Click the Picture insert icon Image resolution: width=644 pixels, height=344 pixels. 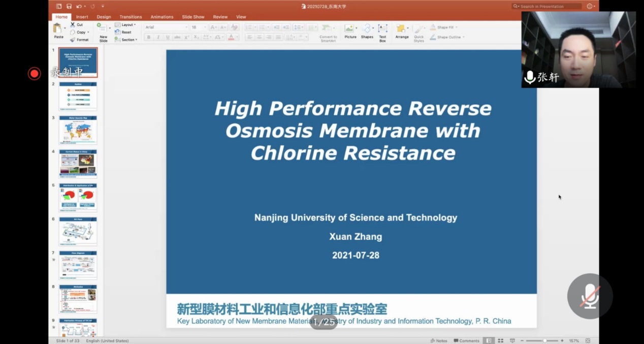(x=349, y=29)
